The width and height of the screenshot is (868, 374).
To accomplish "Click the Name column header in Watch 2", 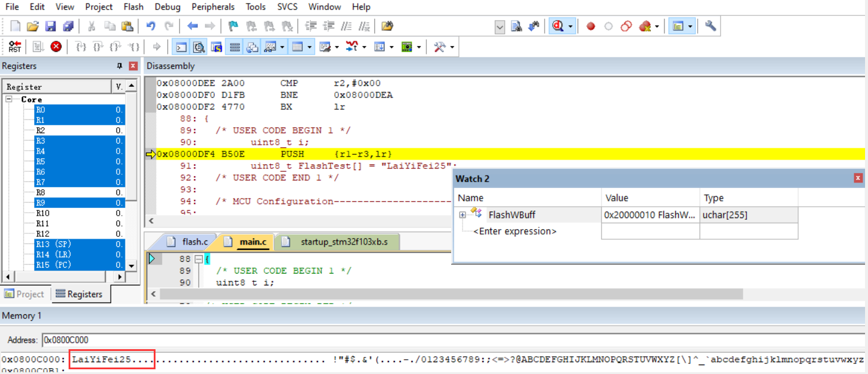I will tap(527, 198).
